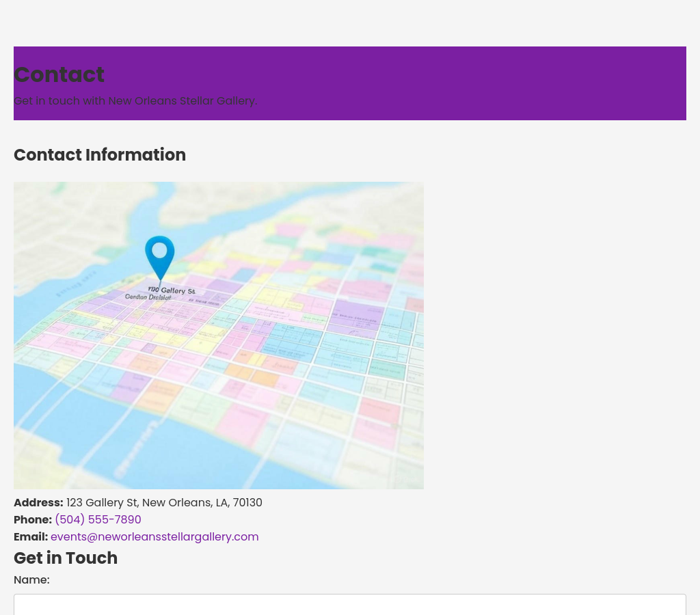Click the "Get in Touch" form heading
This screenshot has height=615, width=700.
pos(66,558)
